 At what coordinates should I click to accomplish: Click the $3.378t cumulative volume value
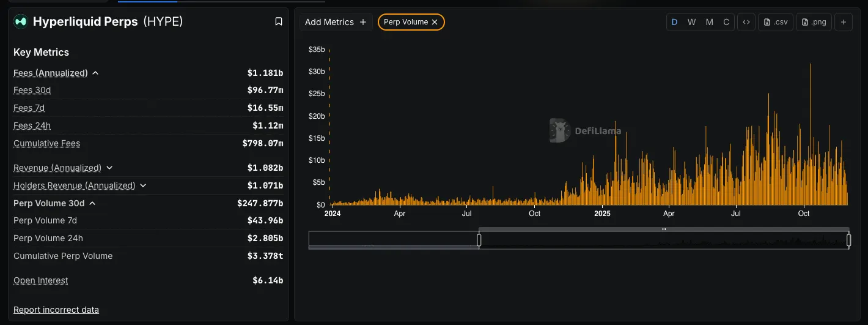(x=265, y=256)
